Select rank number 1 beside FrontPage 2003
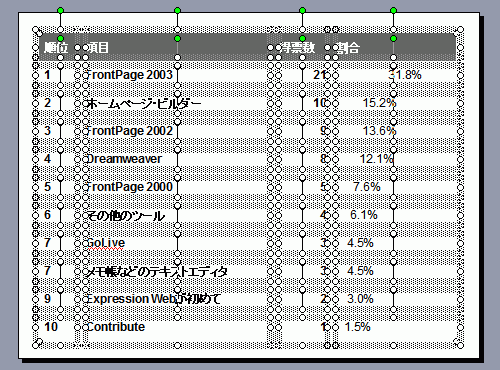500x370 pixels. (47, 75)
